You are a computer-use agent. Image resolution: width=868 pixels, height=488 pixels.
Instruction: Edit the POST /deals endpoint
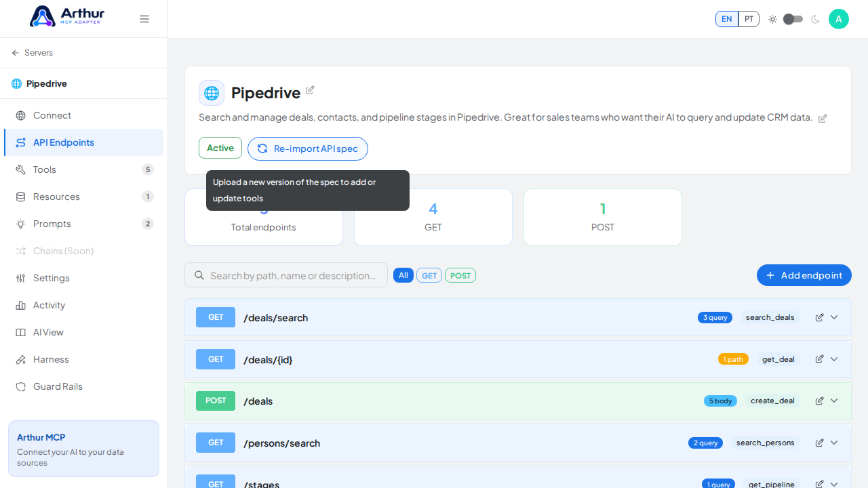click(819, 401)
